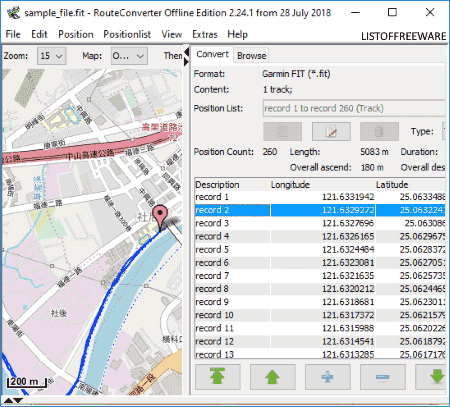Viewport: 450px width, 407px height.
Task: Click the red map marker pin
Action: pyautogui.click(x=161, y=217)
